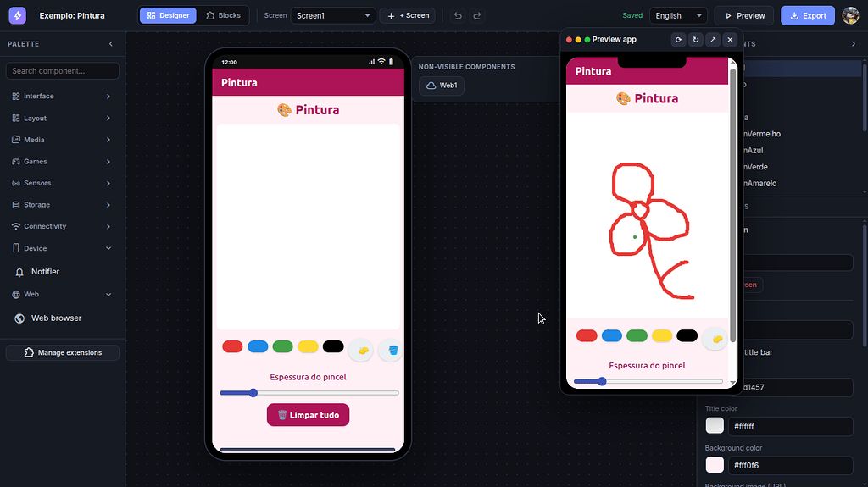Expand the Connectivity category
Image resolution: width=868 pixels, height=487 pixels.
pos(62,226)
